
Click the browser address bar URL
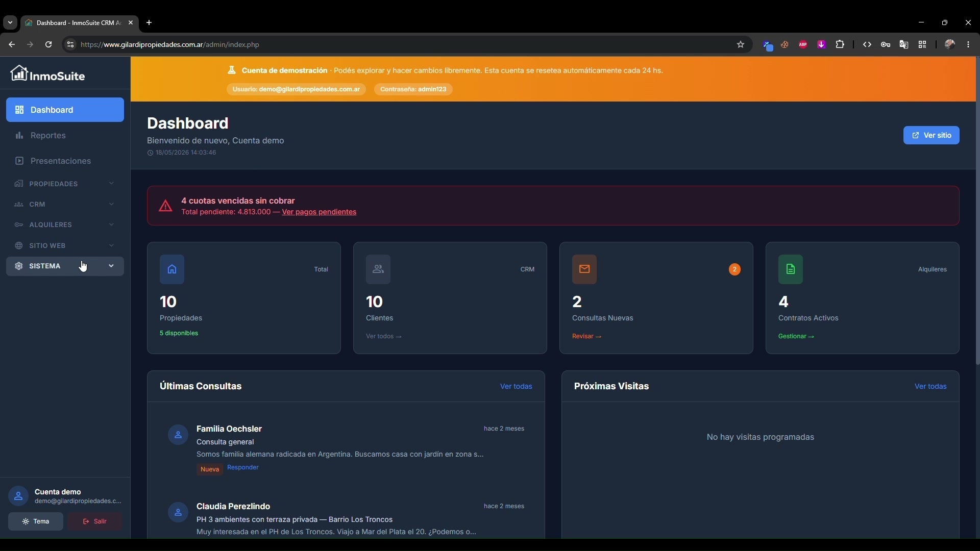pyautogui.click(x=170, y=44)
